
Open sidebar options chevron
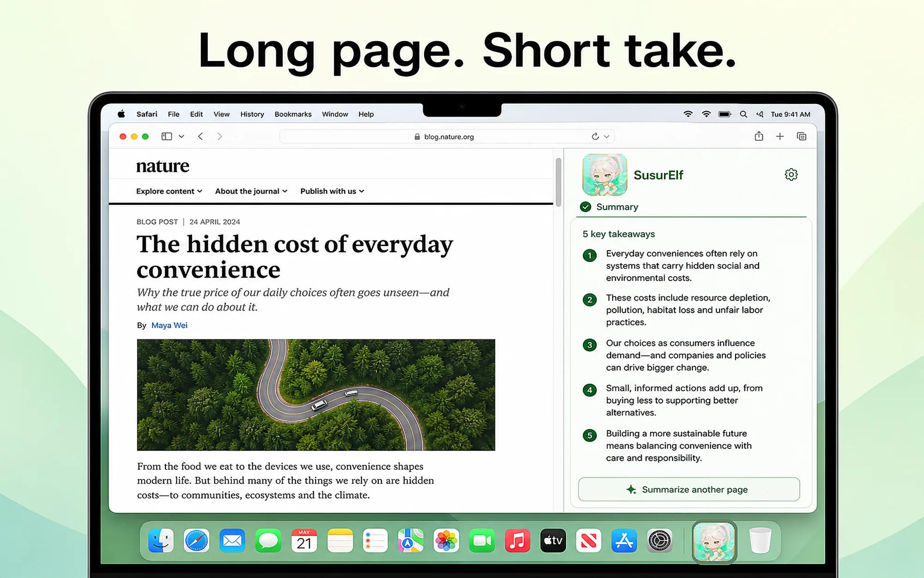[x=182, y=136]
